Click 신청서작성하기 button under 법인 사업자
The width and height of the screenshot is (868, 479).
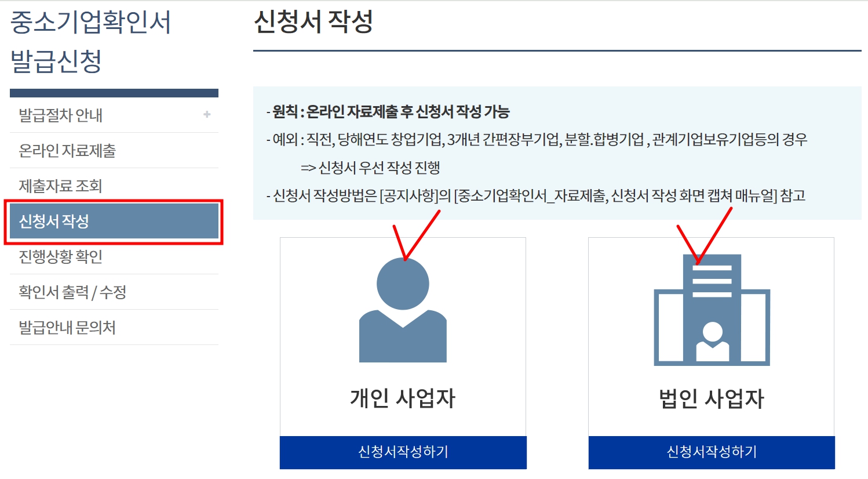(x=712, y=452)
